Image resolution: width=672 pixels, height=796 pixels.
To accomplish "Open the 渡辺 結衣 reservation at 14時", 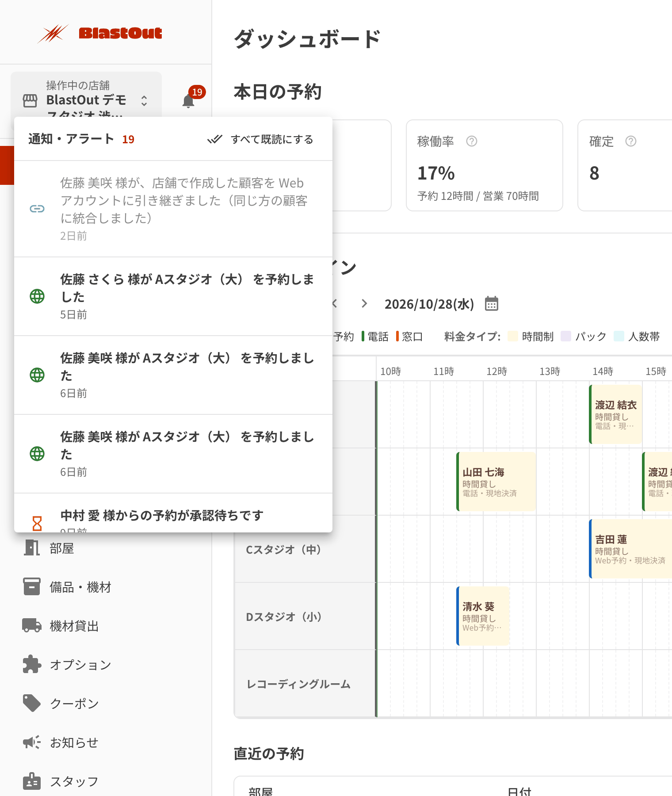I will (615, 414).
